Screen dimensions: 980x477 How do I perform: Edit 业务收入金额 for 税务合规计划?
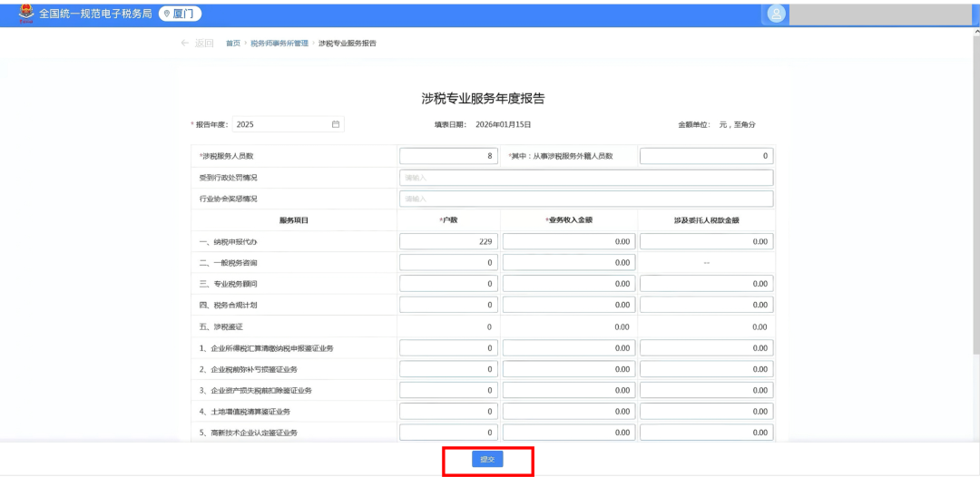(x=569, y=305)
